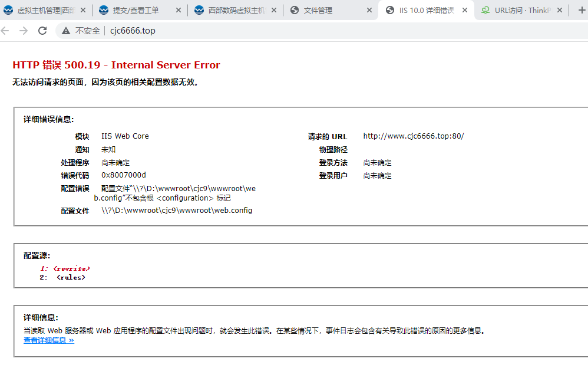Click the 处理程序 value 尚未确定

115,163
